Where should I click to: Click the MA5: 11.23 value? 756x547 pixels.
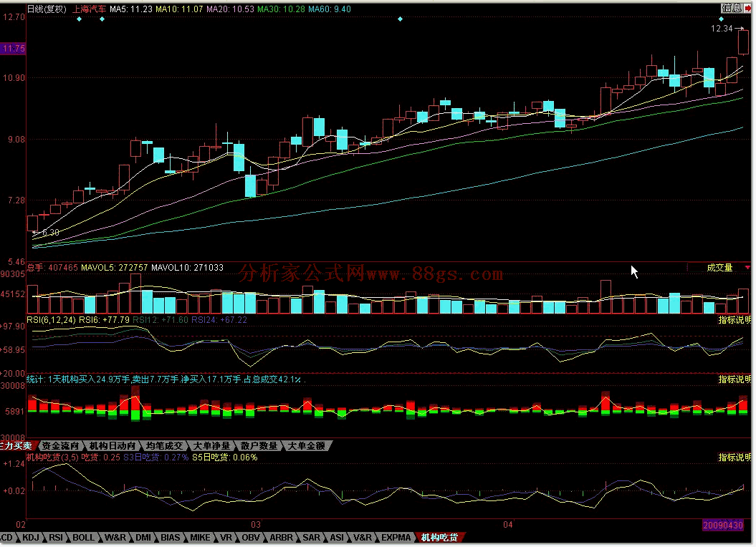click(x=131, y=9)
